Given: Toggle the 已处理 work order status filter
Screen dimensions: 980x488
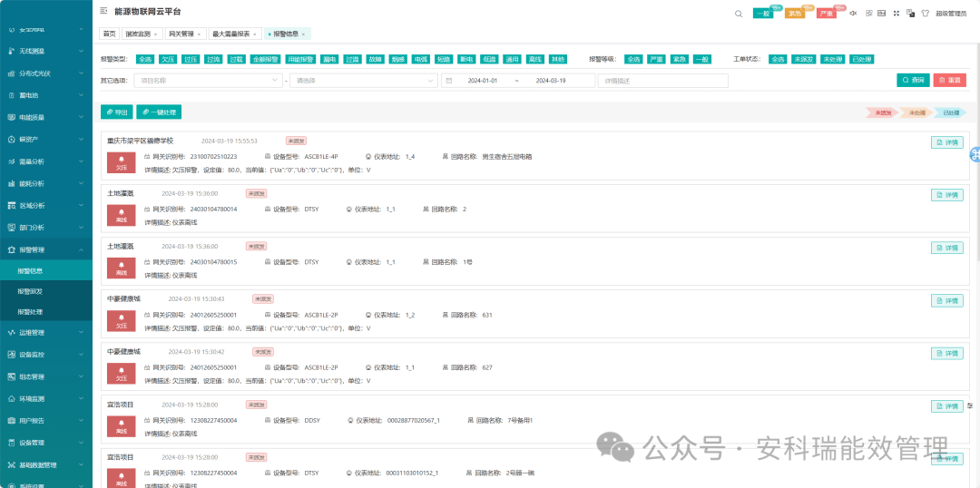Looking at the screenshot, I should pyautogui.click(x=862, y=59).
